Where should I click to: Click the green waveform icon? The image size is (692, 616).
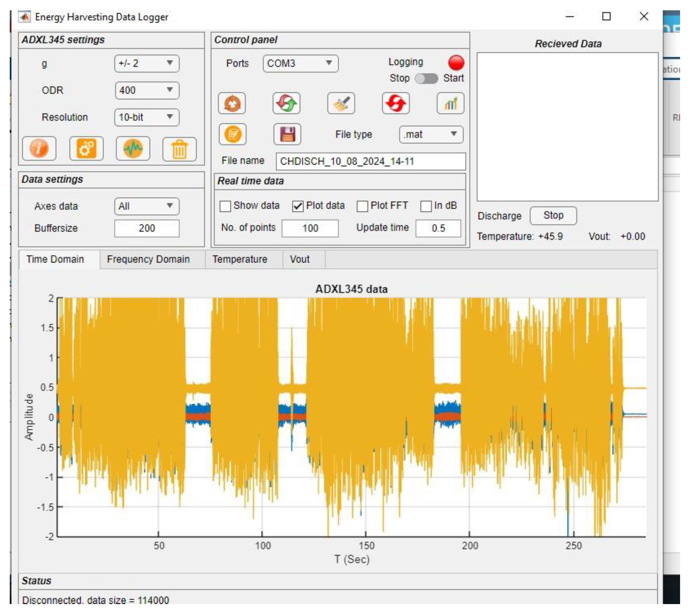point(133,149)
